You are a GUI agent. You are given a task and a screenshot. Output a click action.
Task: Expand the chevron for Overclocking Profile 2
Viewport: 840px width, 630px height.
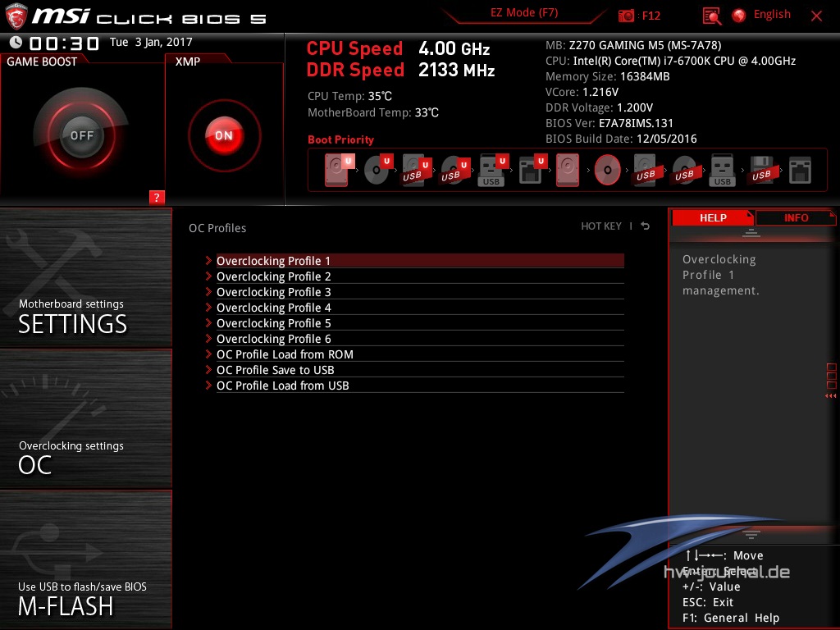[208, 276]
